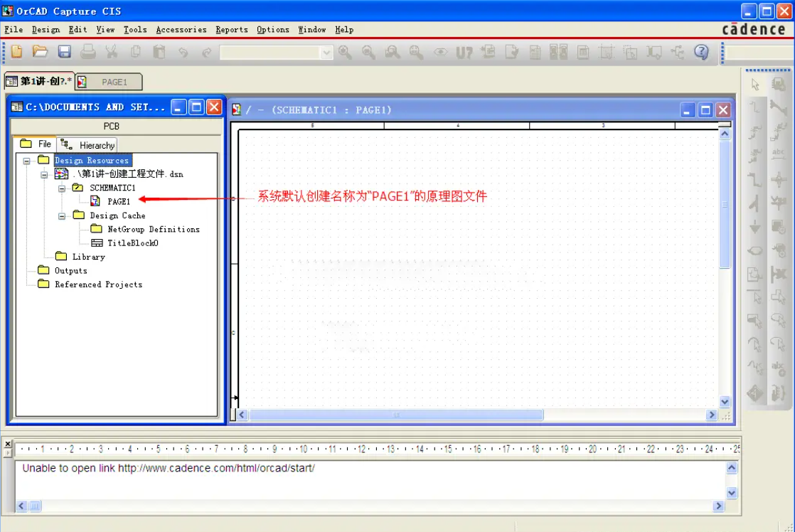The width and height of the screenshot is (795, 532).
Task: Switch to PAGE1 document tab
Action: 109,82
